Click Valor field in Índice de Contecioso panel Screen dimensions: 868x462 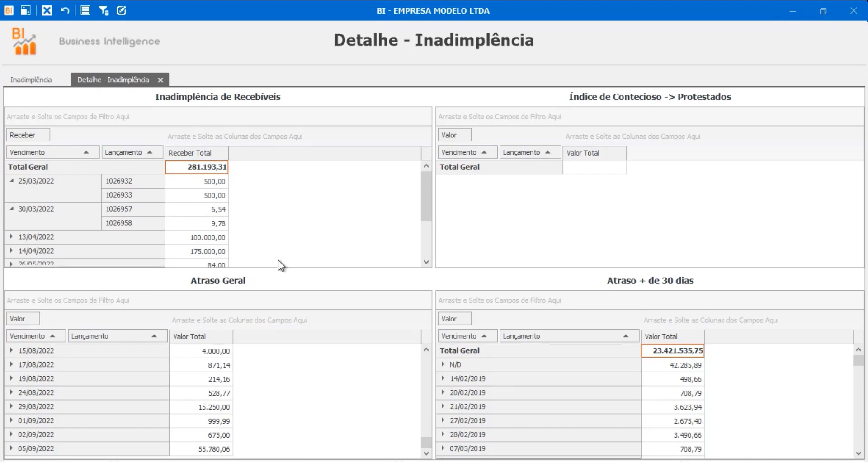(x=454, y=135)
